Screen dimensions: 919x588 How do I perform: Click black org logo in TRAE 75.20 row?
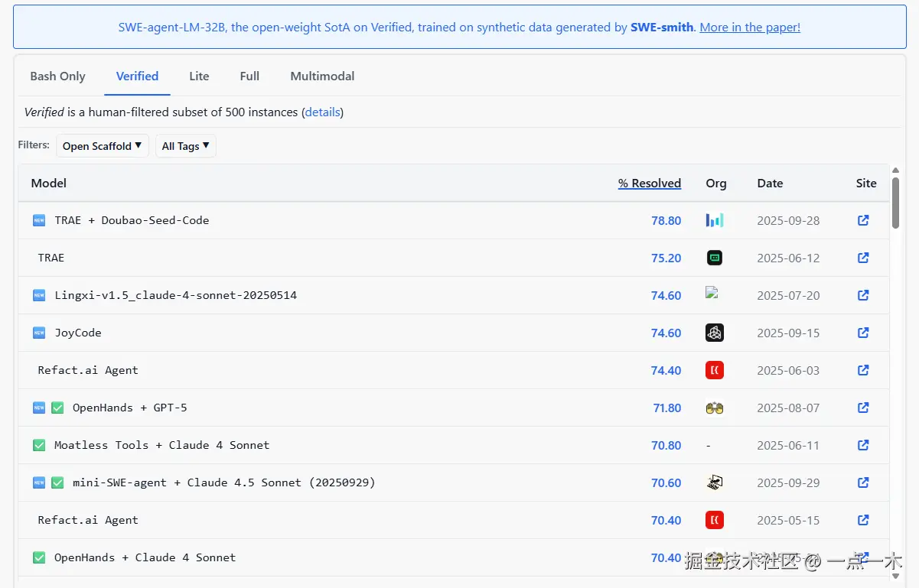(715, 258)
